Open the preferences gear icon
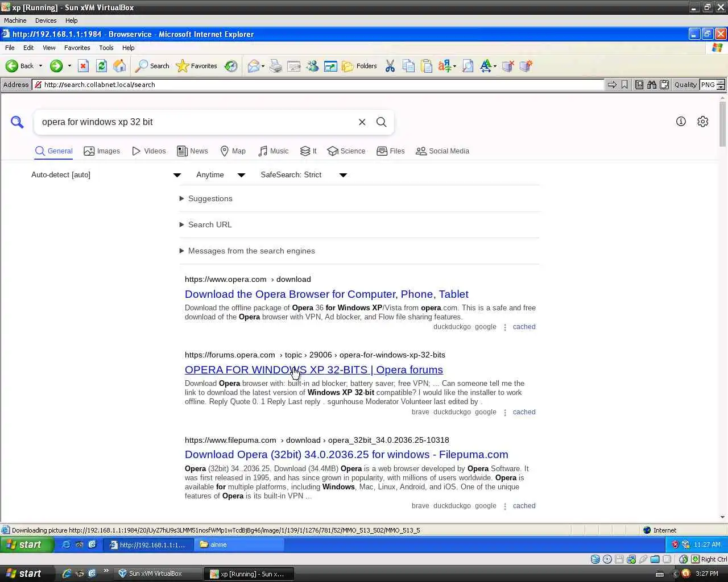Screen dimensions: 728x582 [703, 122]
